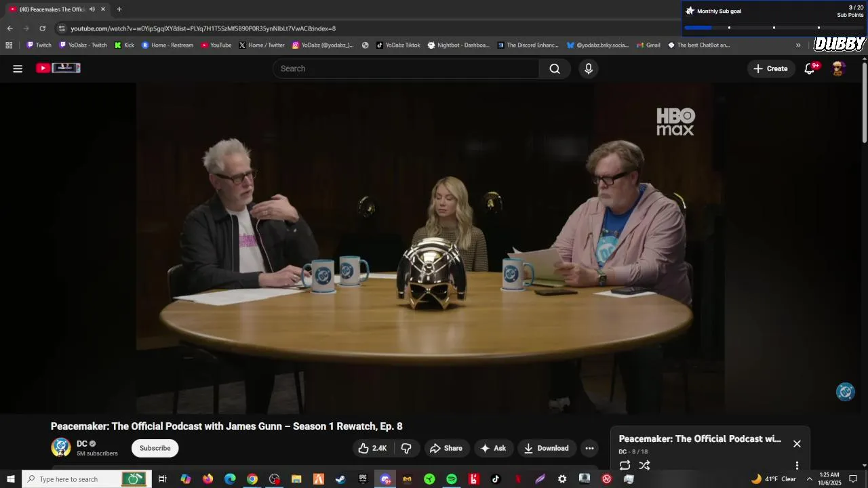868x488 pixels.
Task: Open the Create button menu
Action: [770, 68]
